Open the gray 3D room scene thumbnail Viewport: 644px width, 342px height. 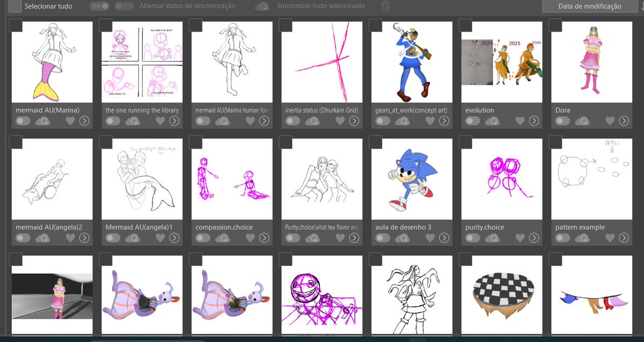tap(52, 296)
